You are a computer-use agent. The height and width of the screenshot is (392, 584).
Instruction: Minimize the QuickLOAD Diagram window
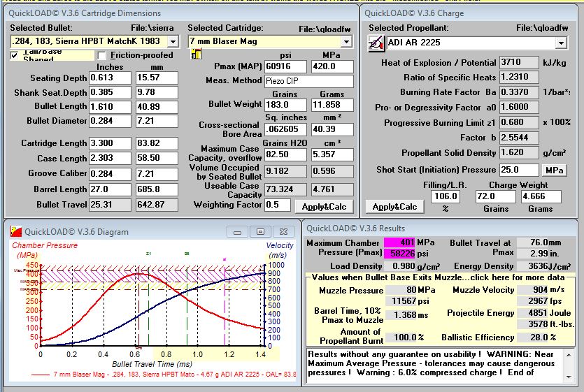tap(237, 232)
